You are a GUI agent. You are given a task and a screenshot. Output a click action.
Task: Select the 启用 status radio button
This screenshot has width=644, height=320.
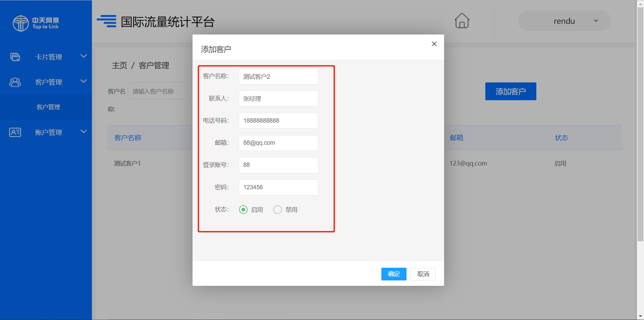click(243, 210)
